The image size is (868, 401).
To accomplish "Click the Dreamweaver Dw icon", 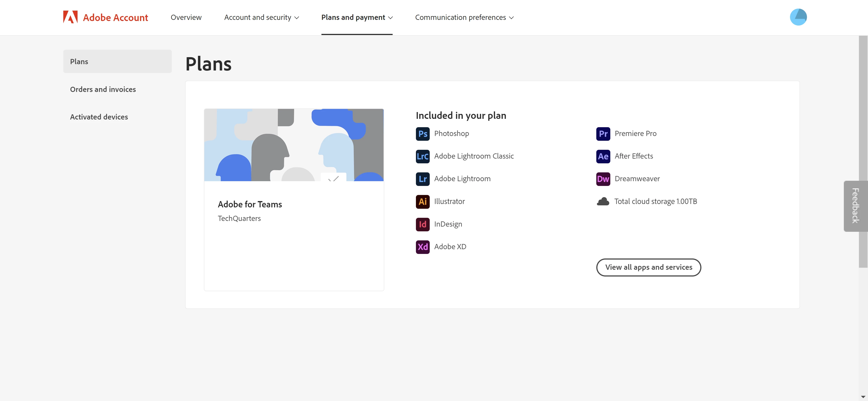I will [603, 179].
